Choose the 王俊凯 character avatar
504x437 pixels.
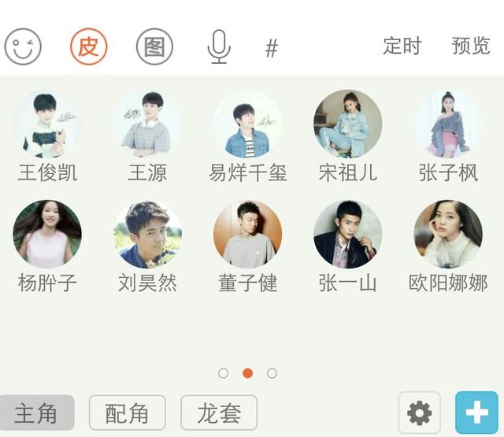tap(47, 124)
